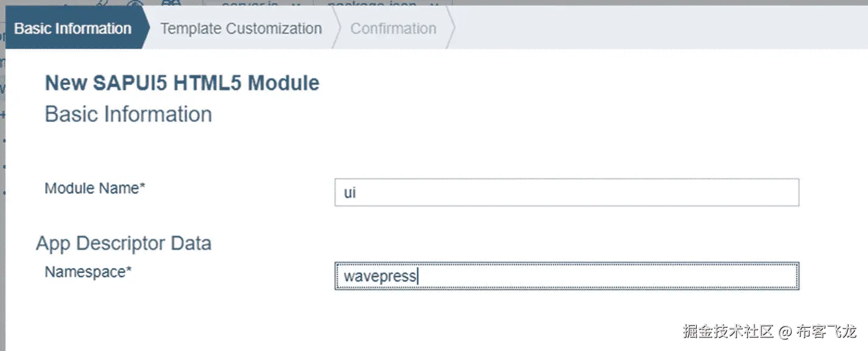The height and width of the screenshot is (351, 868).
Task: Focus the Namespace input field
Action: (566, 276)
